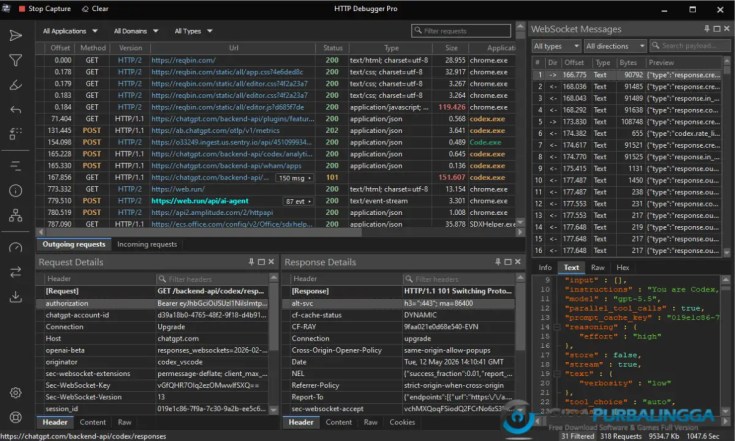Image resolution: width=735 pixels, height=441 pixels.
Task: Open the hierarchy tree sidebar icon
Action: (15, 215)
